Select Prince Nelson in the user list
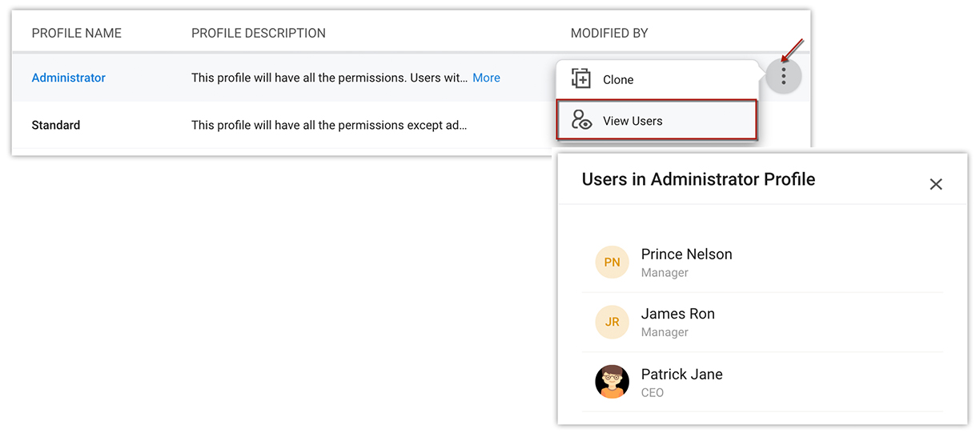Image resolution: width=980 pixels, height=437 pixels. (686, 255)
